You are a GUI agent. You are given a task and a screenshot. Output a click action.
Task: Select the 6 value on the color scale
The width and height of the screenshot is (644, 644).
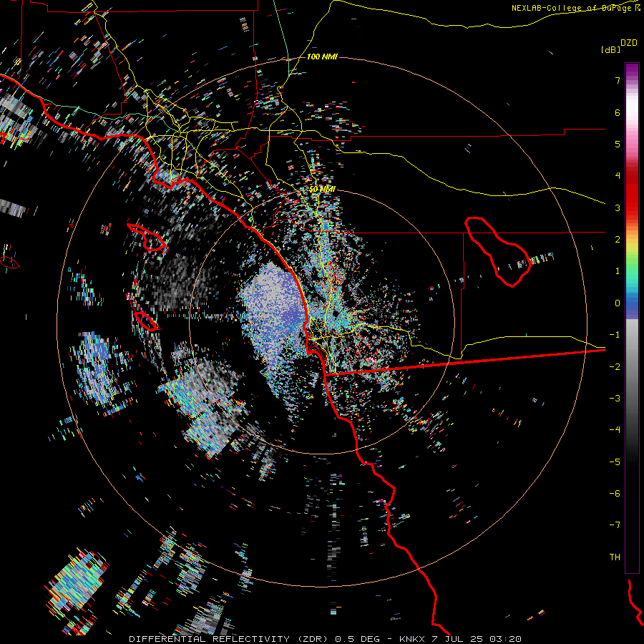[618, 112]
